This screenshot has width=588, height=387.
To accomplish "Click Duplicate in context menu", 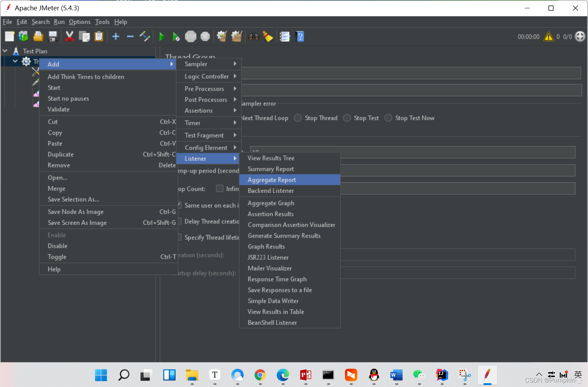I will 108,154.
